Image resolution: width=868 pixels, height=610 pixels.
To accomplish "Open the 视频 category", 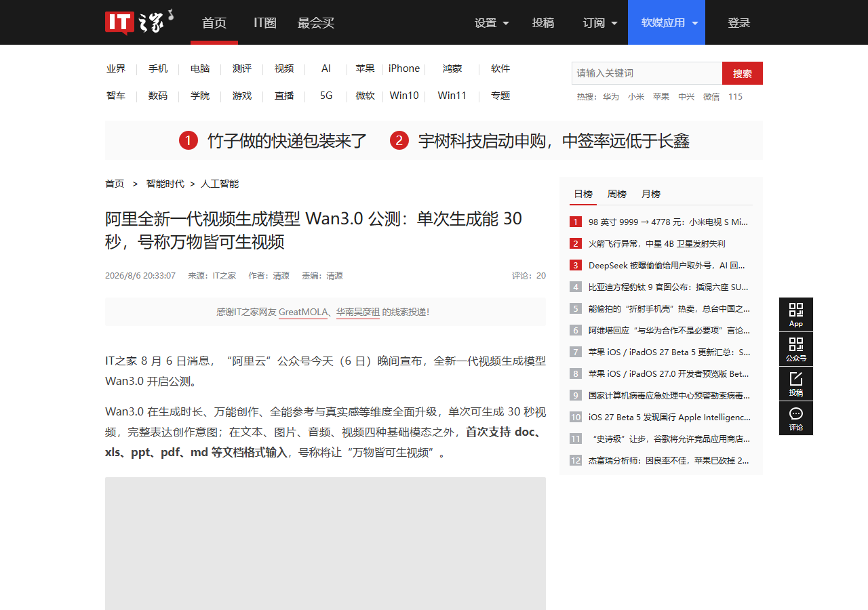I will pyautogui.click(x=284, y=68).
